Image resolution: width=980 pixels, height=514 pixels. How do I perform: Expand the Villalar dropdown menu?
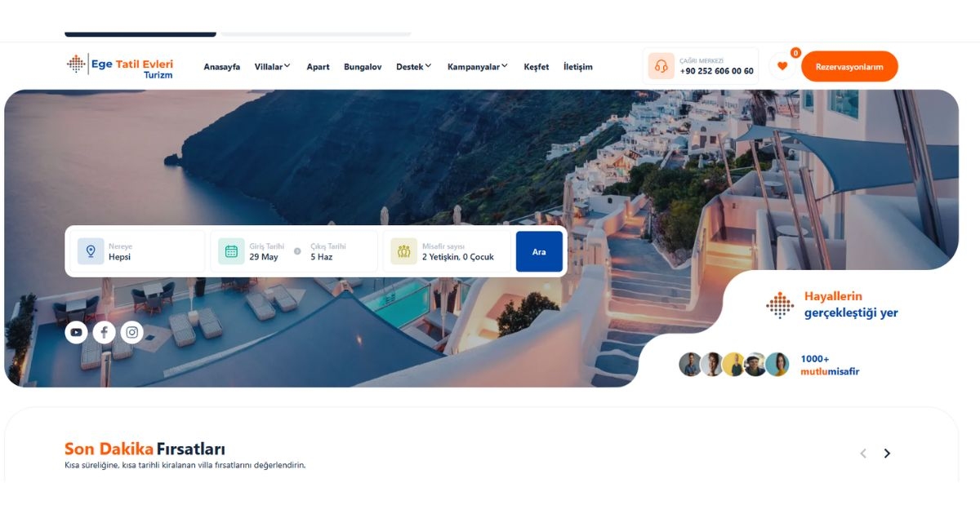[272, 67]
